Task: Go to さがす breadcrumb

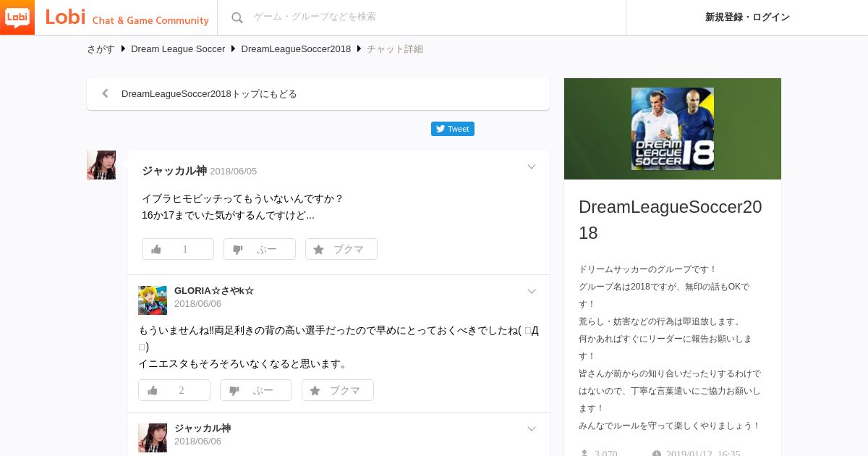Action: point(101,49)
